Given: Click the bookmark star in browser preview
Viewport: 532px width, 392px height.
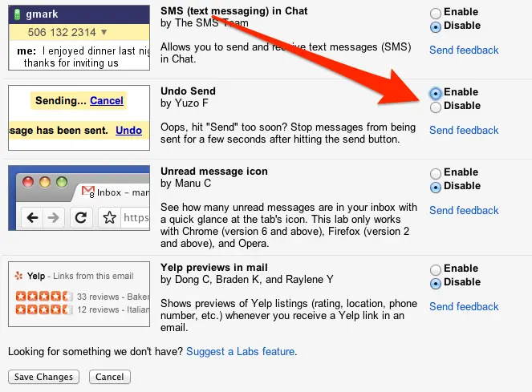Looking at the screenshot, I should (109, 217).
